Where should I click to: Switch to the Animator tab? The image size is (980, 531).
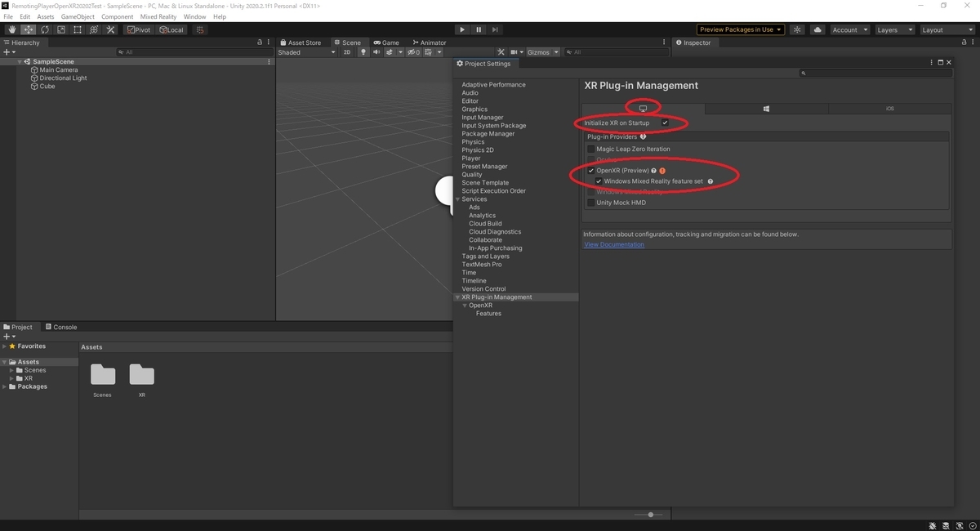[430, 42]
